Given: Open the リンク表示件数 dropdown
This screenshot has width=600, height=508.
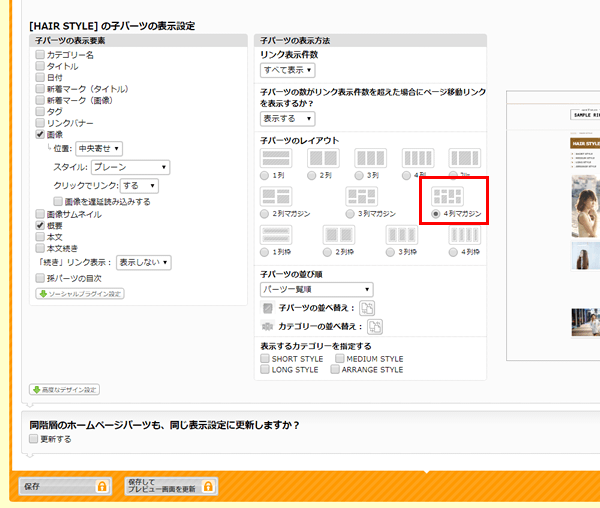Looking at the screenshot, I should [288, 70].
